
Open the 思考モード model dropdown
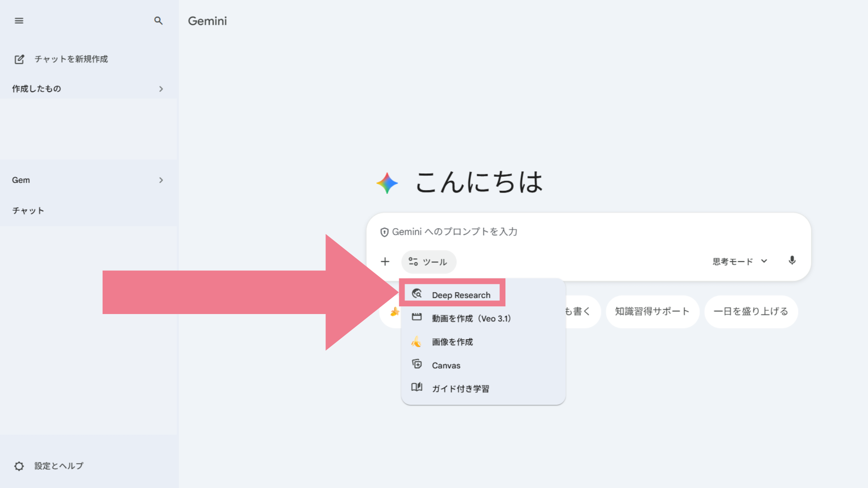tap(740, 262)
